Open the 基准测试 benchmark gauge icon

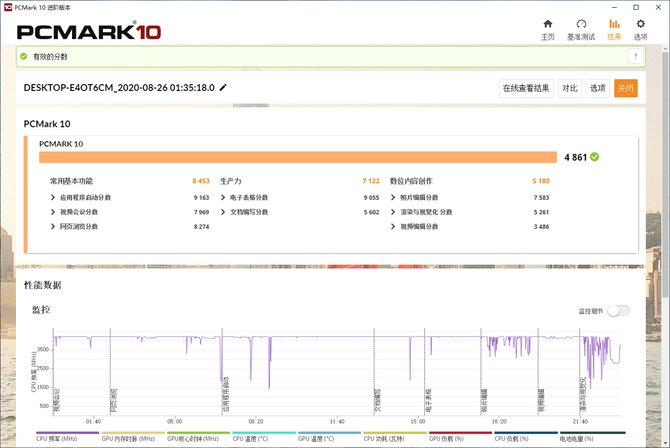pyautogui.click(x=581, y=24)
